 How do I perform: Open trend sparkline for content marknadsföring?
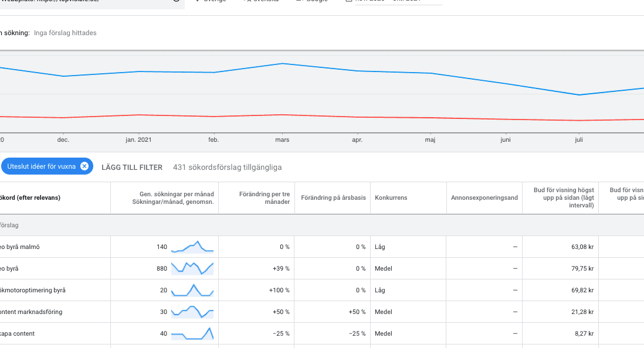[x=192, y=312]
